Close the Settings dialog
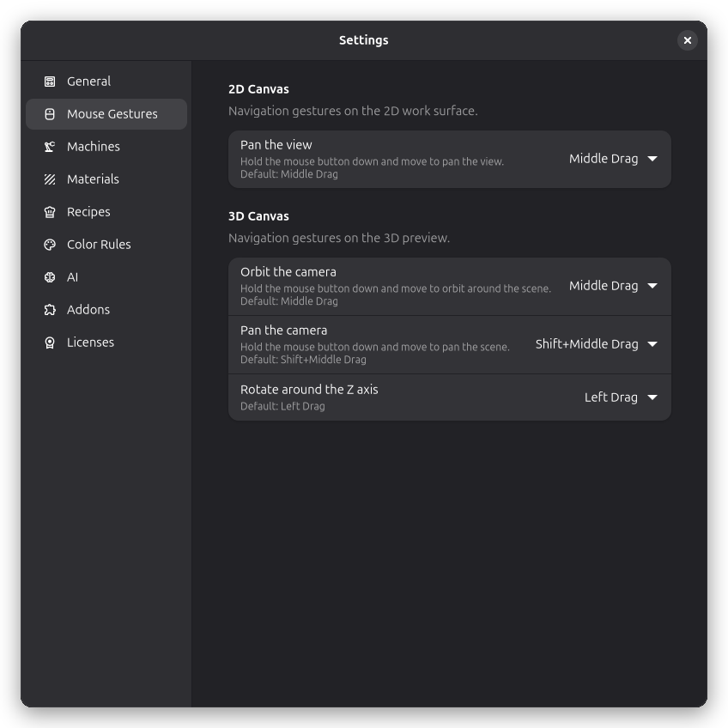Screen dimensions: 728x728 [687, 40]
